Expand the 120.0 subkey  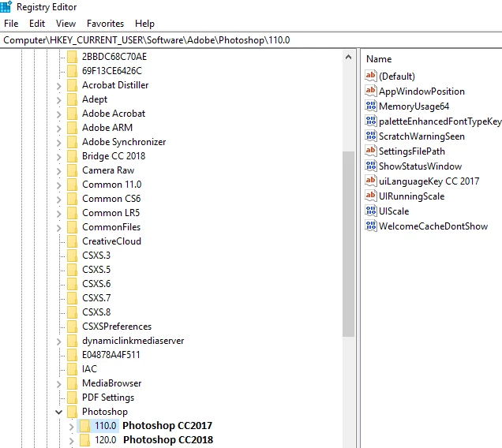click(x=71, y=441)
